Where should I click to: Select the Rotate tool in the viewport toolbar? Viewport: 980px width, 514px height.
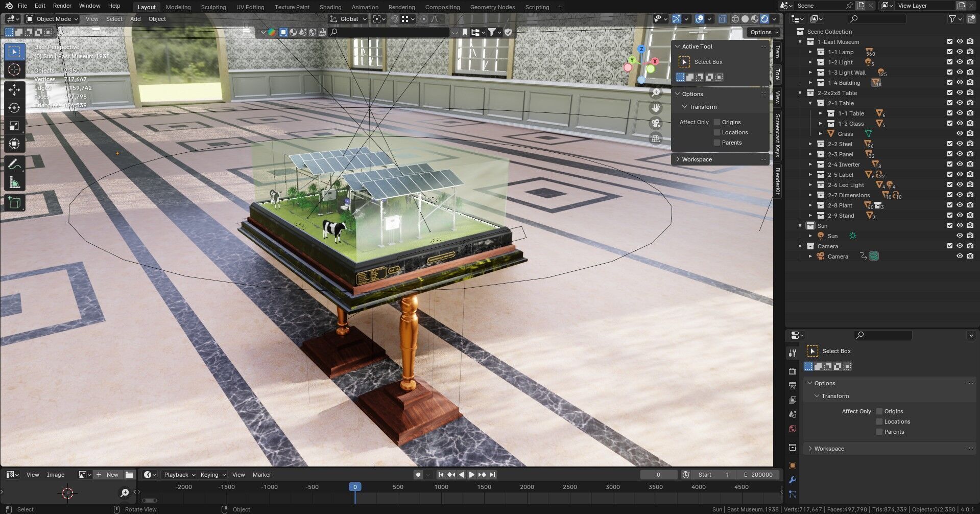point(14,108)
